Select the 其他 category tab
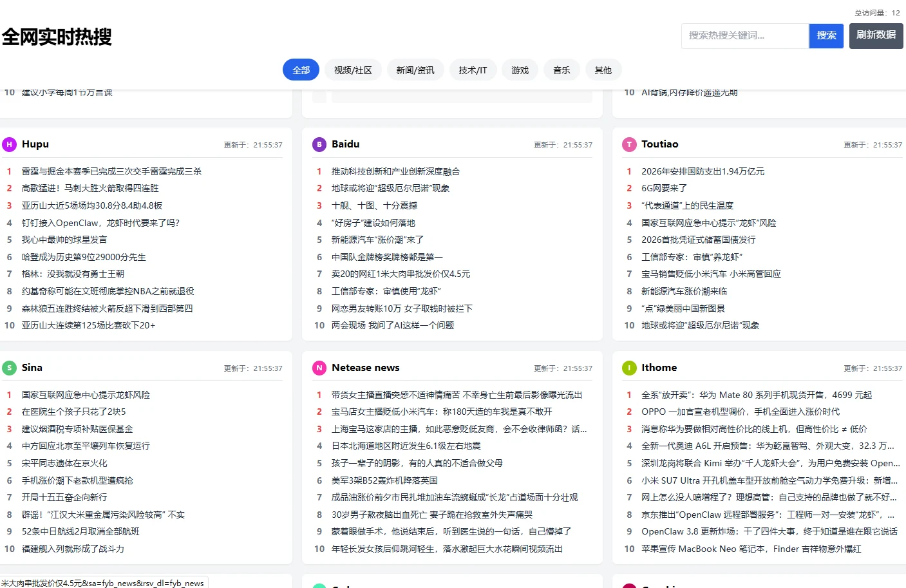906x588 pixels. 603,70
